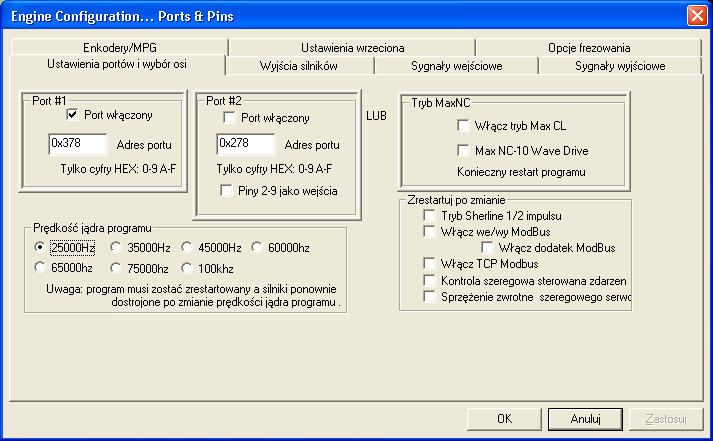The image size is (713, 441).
Task: Toggle Sprzężenie zwrotne szeregowego serwo checkbox
Action: [x=429, y=296]
